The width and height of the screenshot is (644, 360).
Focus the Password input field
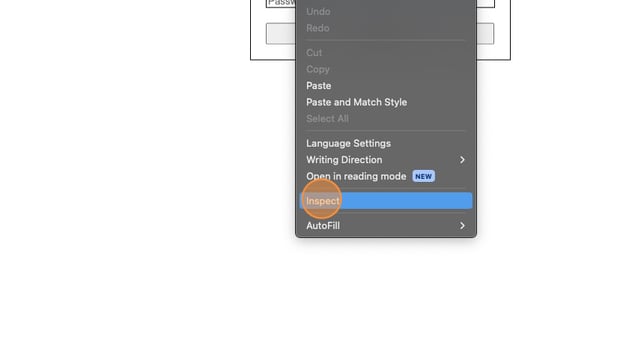(281, 3)
